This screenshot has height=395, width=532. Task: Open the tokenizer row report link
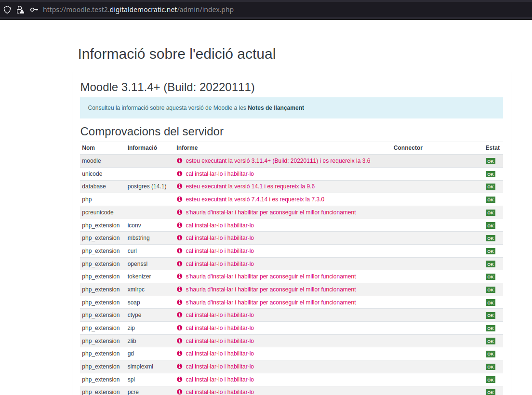271,276
